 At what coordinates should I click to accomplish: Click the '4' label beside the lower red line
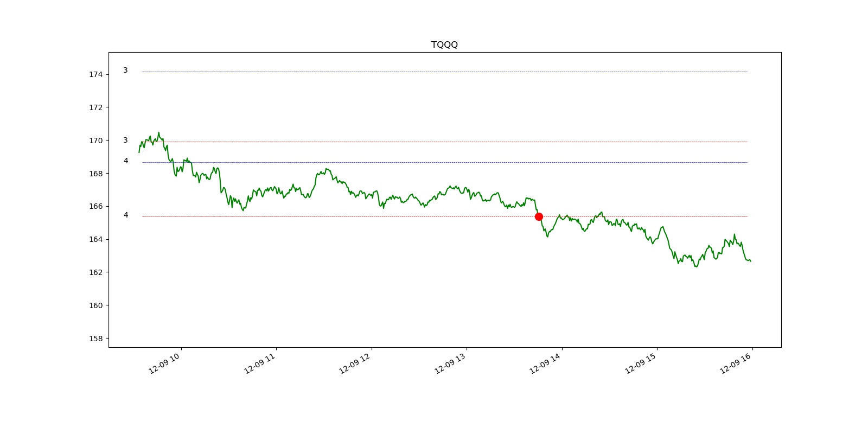click(126, 215)
